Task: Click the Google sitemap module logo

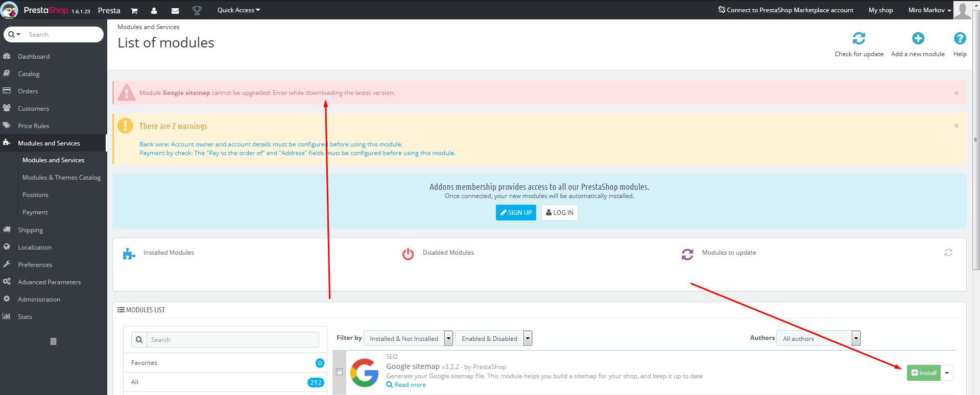Action: pyautogui.click(x=364, y=373)
